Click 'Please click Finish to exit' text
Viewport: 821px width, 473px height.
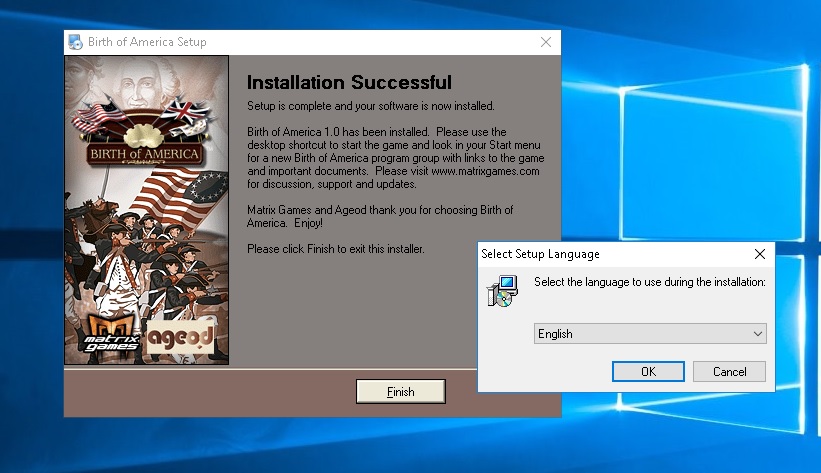pos(336,249)
